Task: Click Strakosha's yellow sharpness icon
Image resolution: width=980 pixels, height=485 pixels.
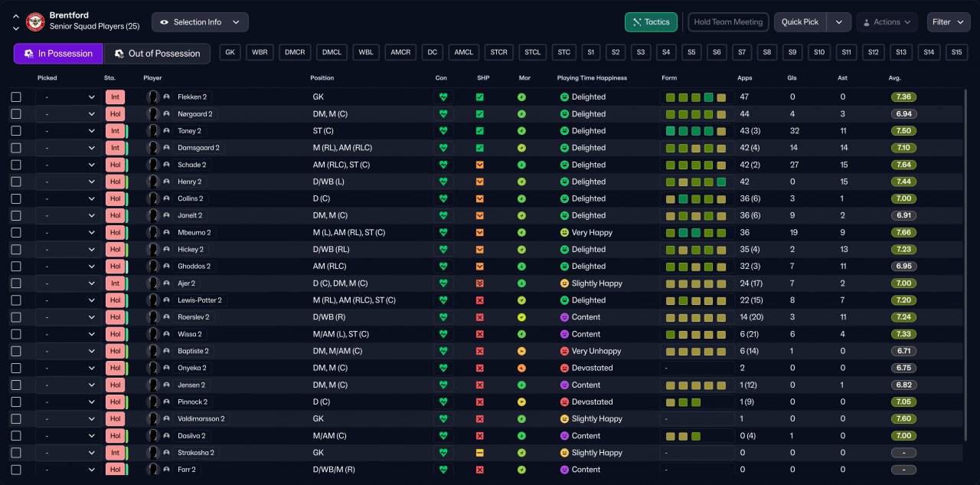Action: pyautogui.click(x=480, y=453)
